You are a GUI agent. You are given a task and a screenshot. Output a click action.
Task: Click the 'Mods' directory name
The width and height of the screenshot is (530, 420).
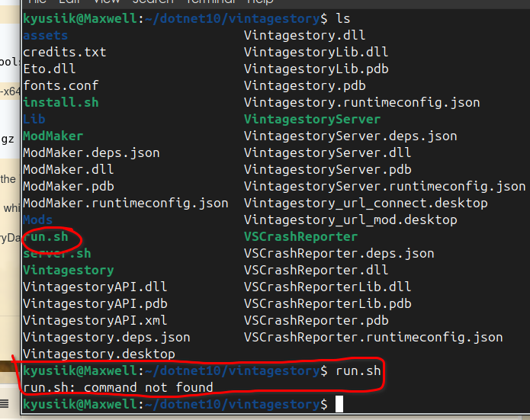click(38, 220)
